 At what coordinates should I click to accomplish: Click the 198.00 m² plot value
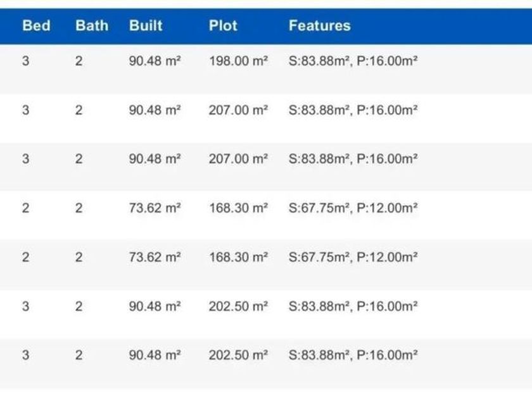[x=238, y=61]
